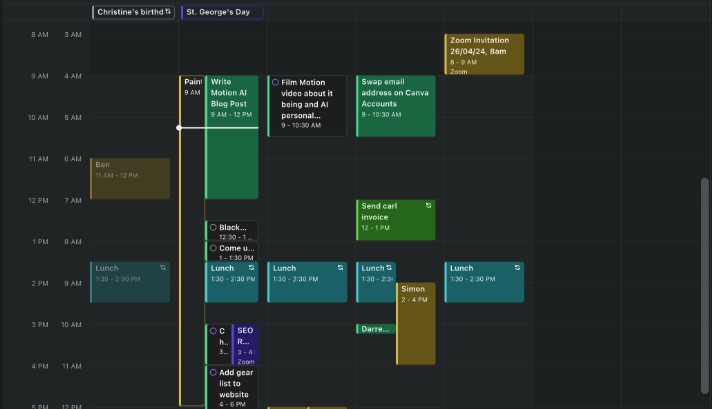The image size is (712, 409).
Task: Click 9 - 10:30 AM text on Swap email event
Action: click(x=381, y=114)
